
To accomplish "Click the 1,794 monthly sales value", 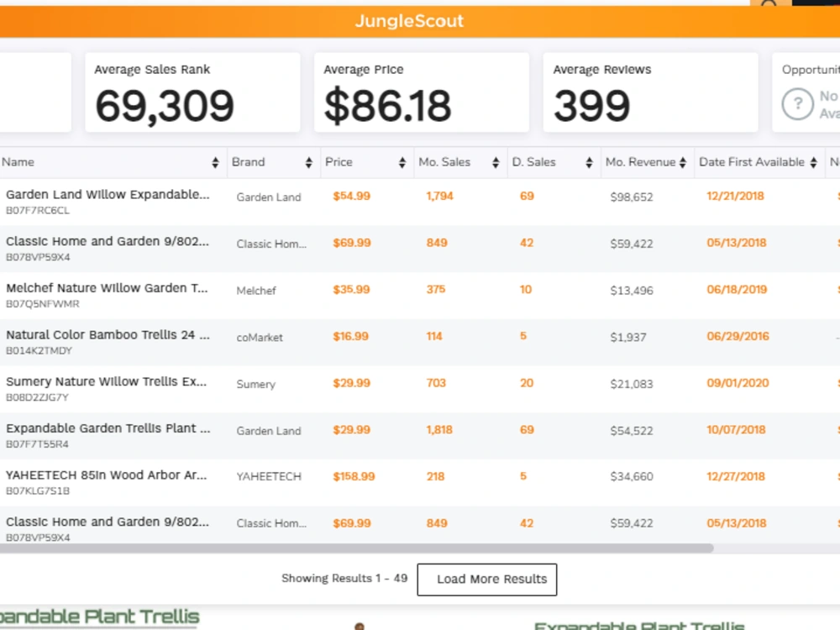I will (x=440, y=196).
